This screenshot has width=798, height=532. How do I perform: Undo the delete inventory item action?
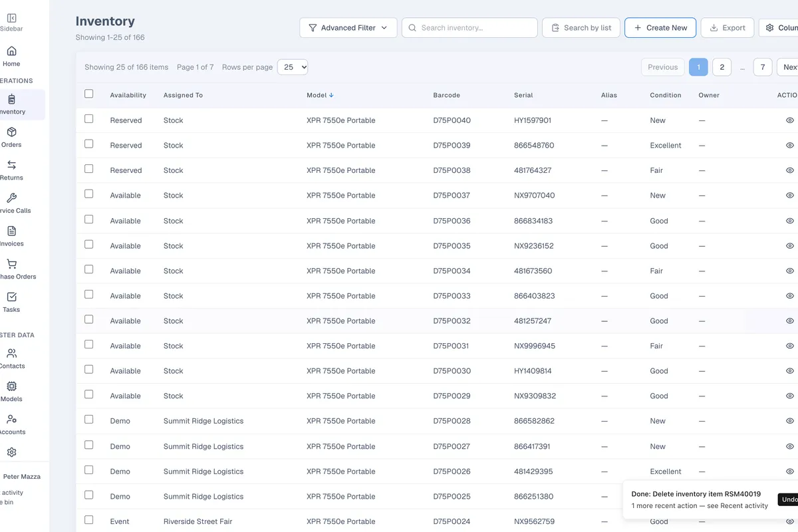coord(789,499)
